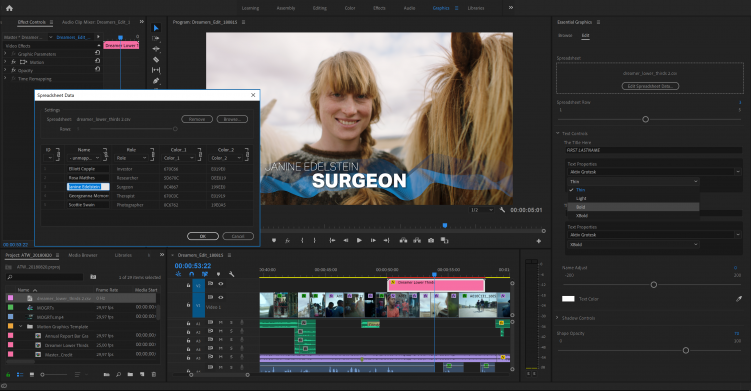Open the Browse tab in Essential Graphics
Screen dimensions: 751x391
[x=565, y=35]
